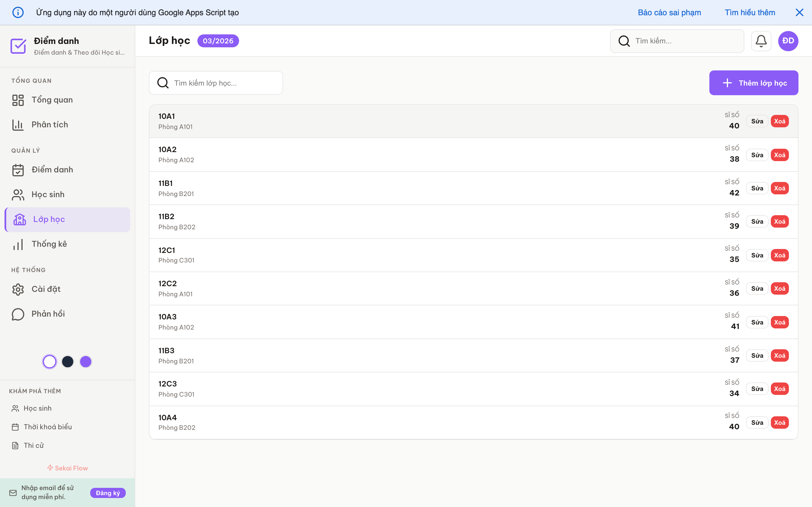Click the ĐD profile avatar
Image resolution: width=812 pixels, height=507 pixels.
(x=787, y=41)
